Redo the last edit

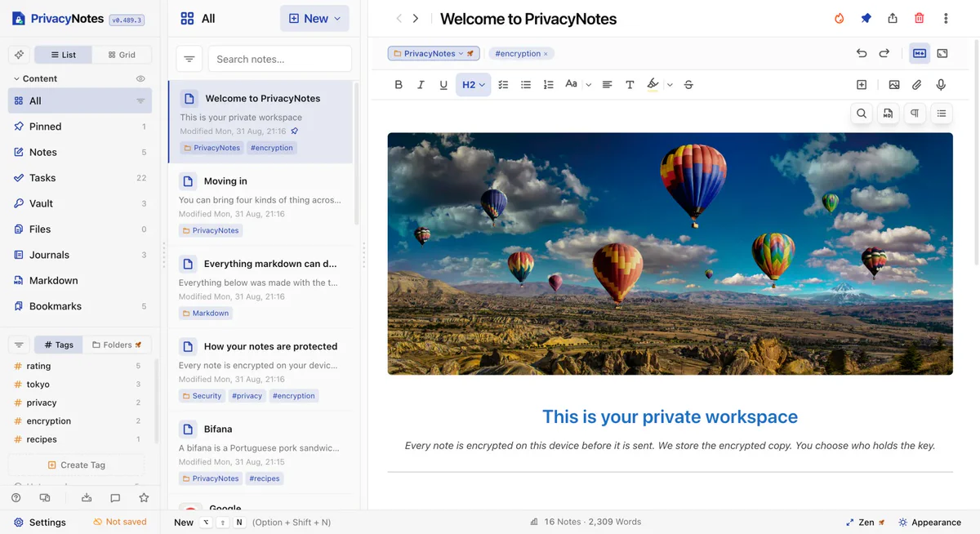pyautogui.click(x=884, y=53)
